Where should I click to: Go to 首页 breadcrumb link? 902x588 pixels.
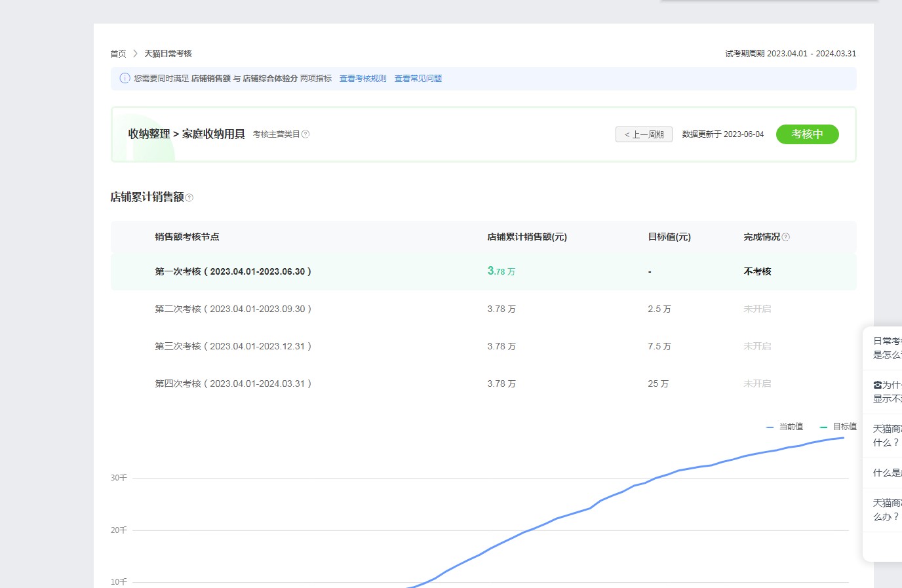[118, 54]
